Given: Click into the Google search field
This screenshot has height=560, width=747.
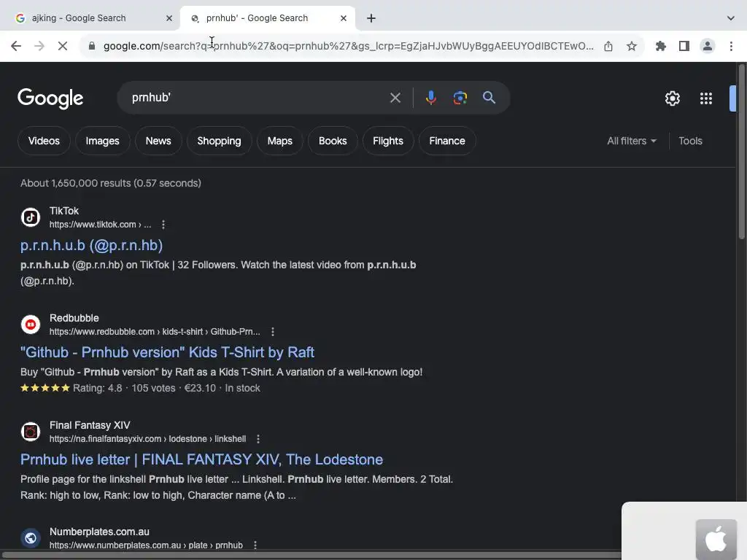Looking at the screenshot, I should pos(258,98).
